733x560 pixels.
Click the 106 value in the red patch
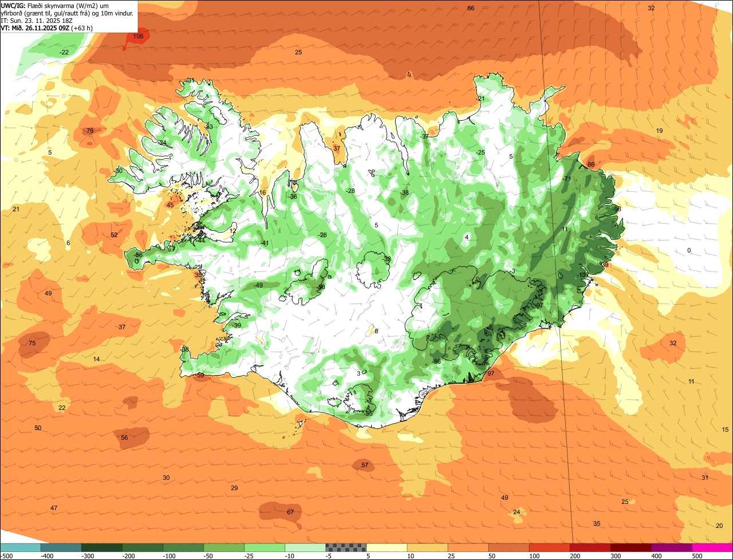[x=138, y=36]
